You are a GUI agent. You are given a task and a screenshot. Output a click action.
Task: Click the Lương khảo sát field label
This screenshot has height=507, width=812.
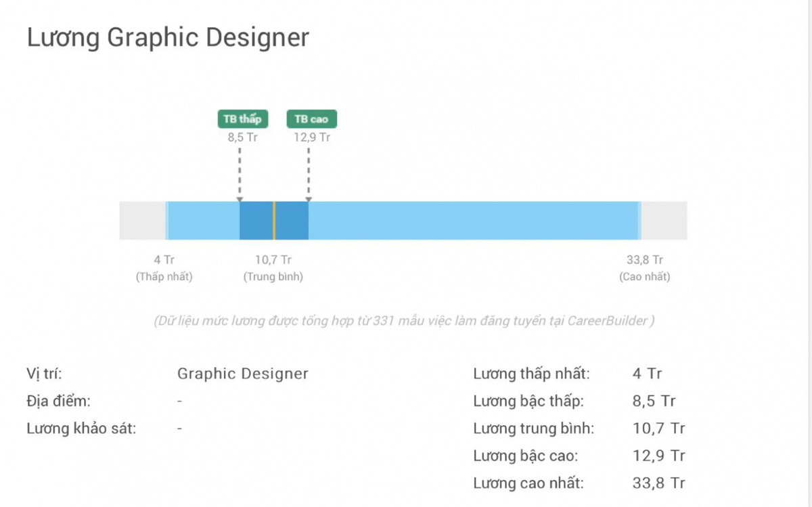(x=81, y=428)
